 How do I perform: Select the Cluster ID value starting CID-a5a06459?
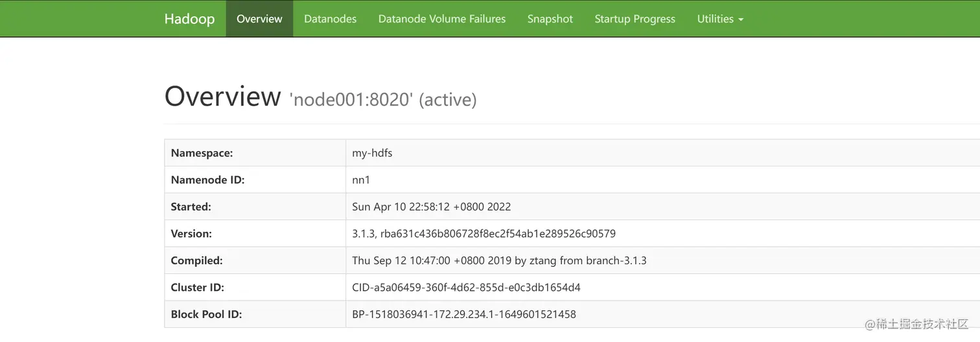(x=466, y=287)
